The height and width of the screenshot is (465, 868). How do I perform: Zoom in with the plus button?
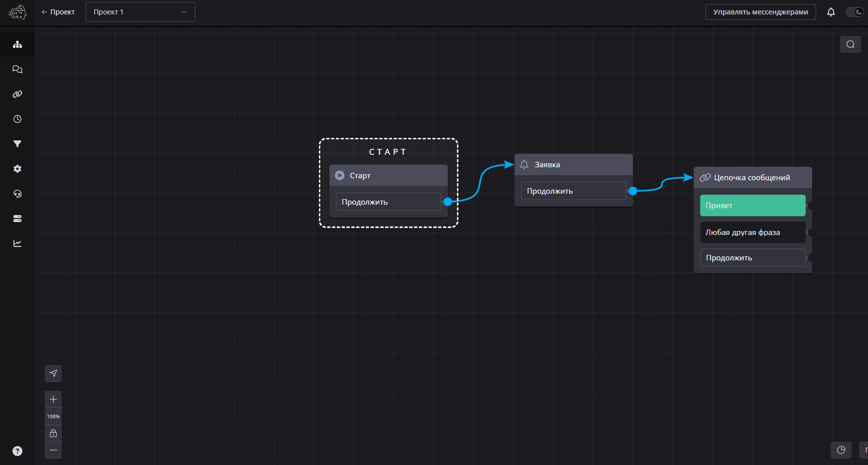coord(53,399)
